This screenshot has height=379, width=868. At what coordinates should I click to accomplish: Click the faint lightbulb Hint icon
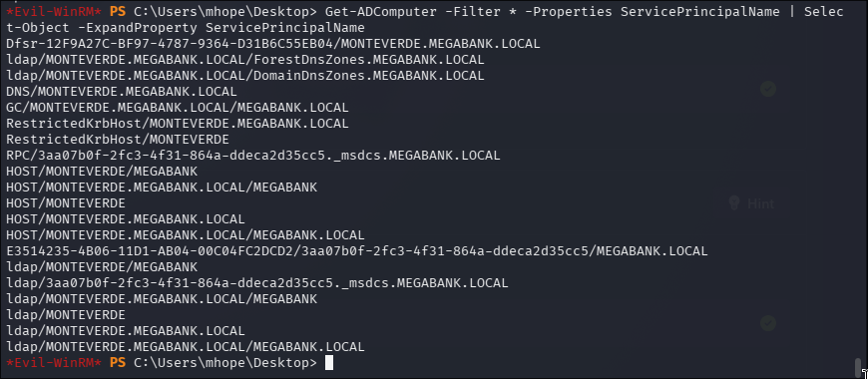734,203
